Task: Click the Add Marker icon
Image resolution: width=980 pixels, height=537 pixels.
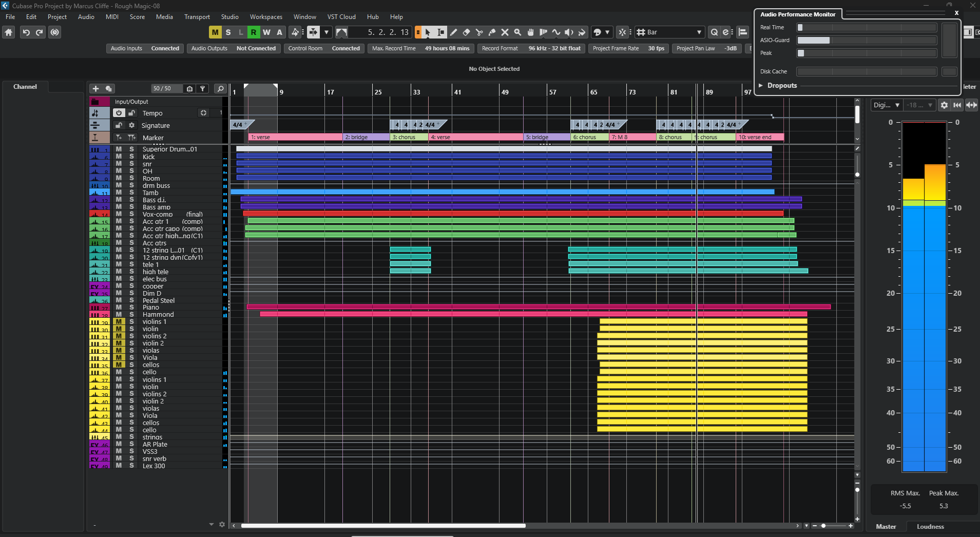Action: tap(119, 138)
